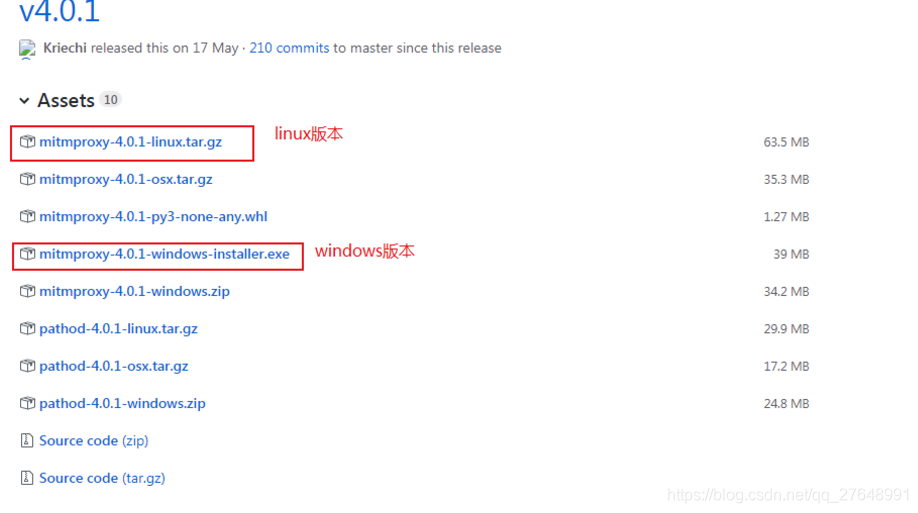This screenshot has width=918, height=513.
Task: Download mitmproxy-4.0.1-linux.tar.gz
Action: [x=131, y=142]
